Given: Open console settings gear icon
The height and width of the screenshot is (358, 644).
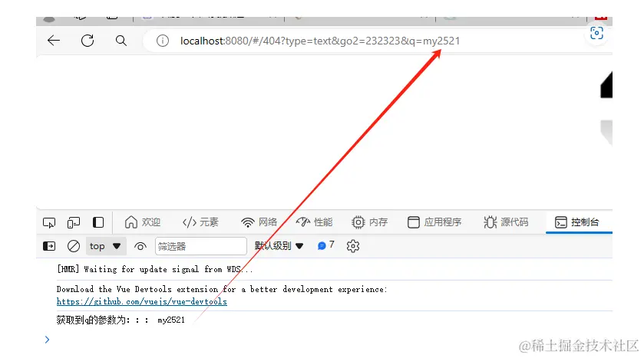Looking at the screenshot, I should pos(353,246).
